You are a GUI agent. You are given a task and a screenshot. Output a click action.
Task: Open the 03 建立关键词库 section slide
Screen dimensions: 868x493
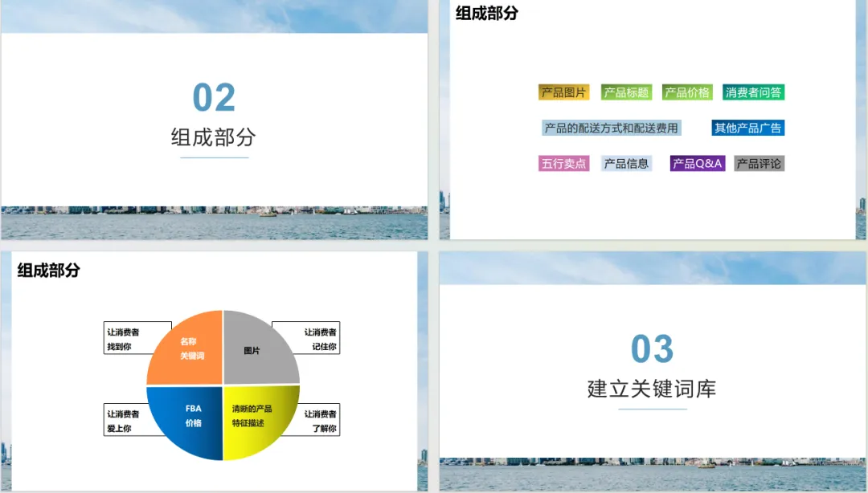(652, 372)
